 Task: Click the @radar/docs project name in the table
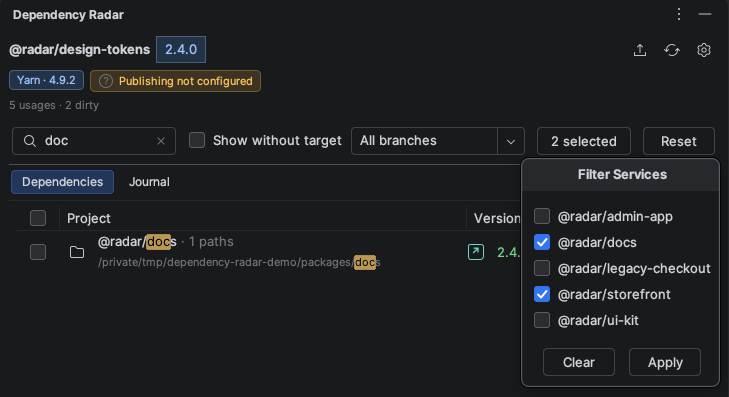tap(137, 242)
